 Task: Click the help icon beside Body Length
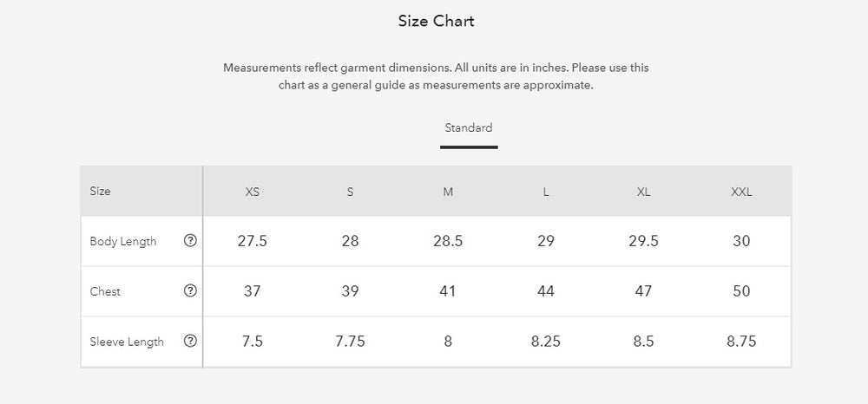click(191, 241)
